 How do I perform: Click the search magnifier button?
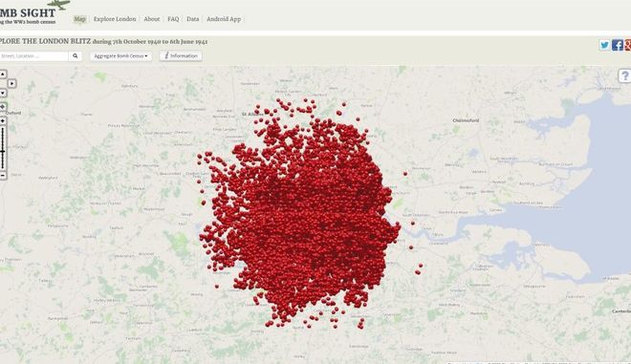click(76, 56)
